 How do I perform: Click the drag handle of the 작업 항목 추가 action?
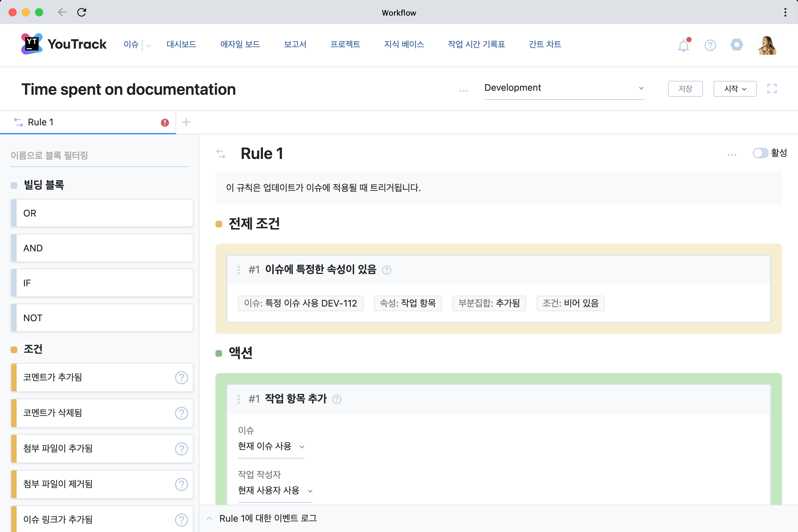point(238,399)
